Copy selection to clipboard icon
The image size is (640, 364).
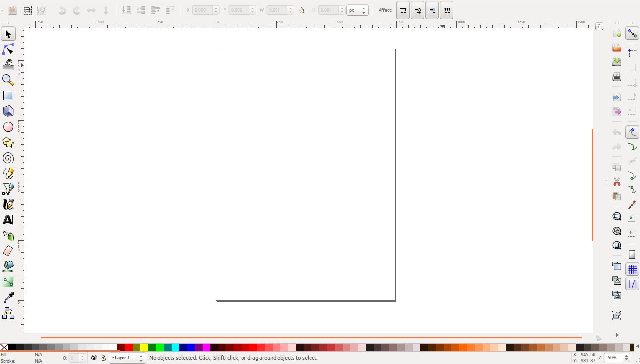tap(617, 167)
